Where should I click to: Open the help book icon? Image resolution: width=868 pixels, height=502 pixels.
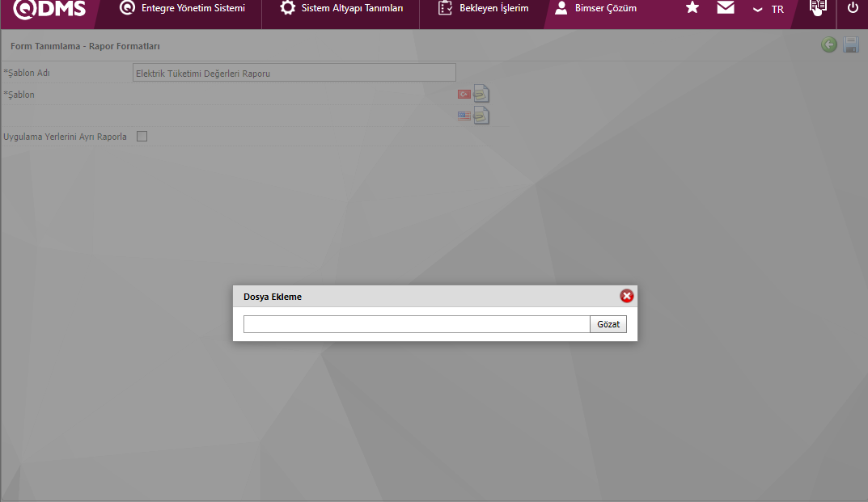point(818,7)
